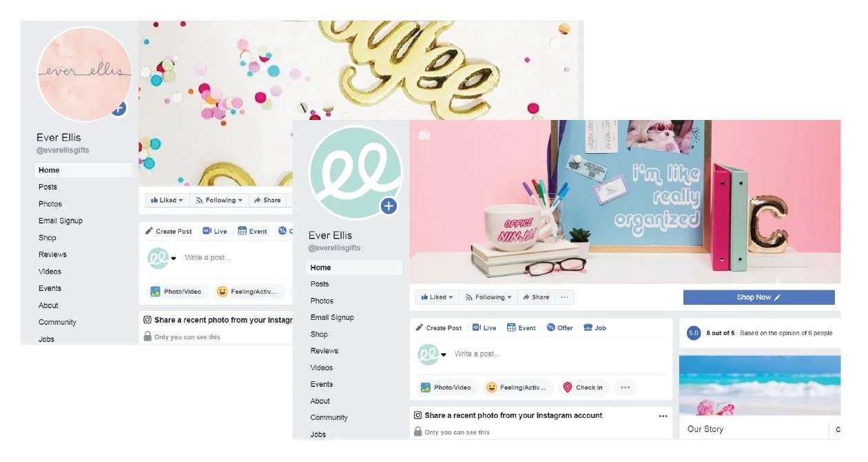Open Reviews in the front sidebar
The image size is (868, 462).
click(x=324, y=351)
